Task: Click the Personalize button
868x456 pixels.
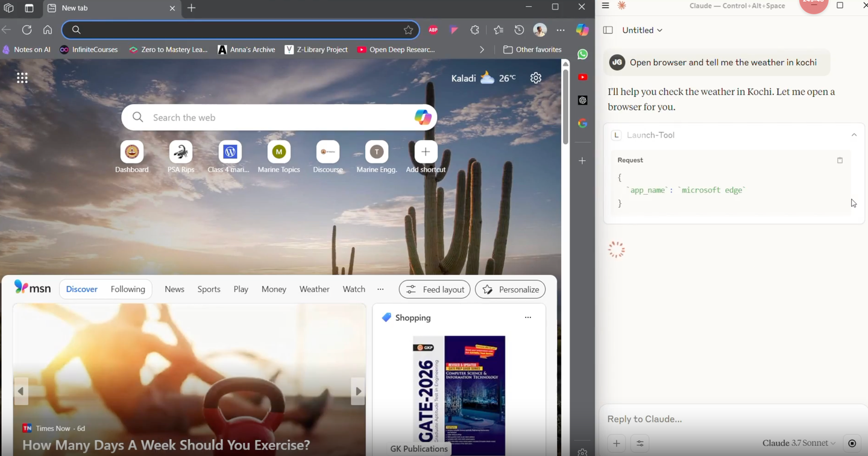Action: pos(511,290)
